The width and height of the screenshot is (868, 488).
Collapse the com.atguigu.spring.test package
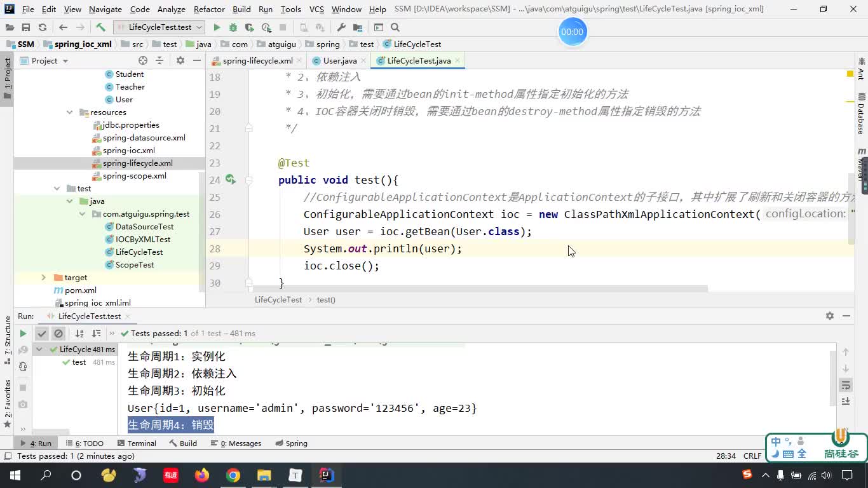(x=83, y=214)
